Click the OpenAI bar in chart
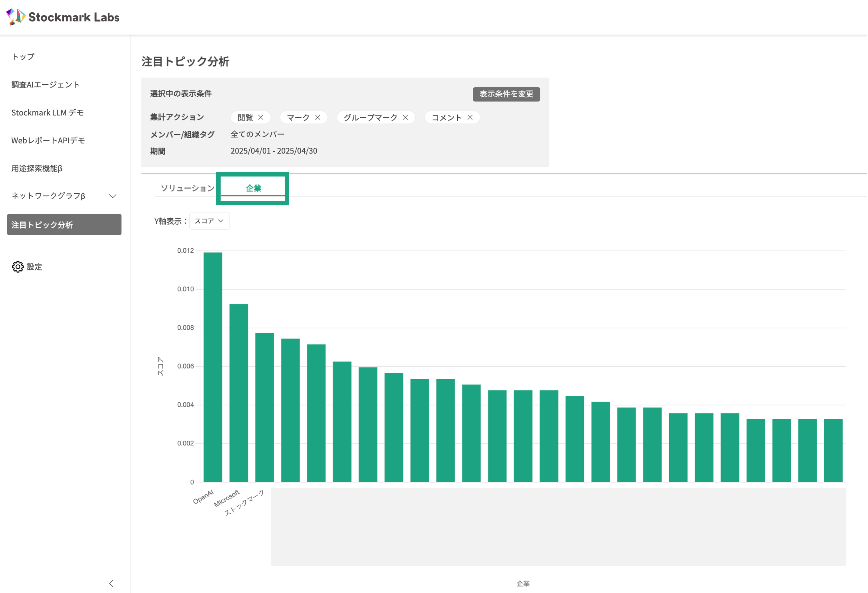Image resolution: width=868 pixels, height=593 pixels. pos(213,368)
